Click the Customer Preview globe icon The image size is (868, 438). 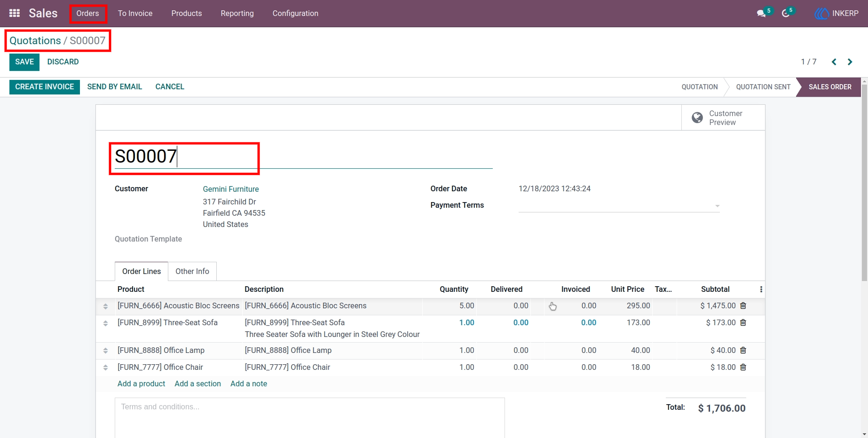[697, 117]
